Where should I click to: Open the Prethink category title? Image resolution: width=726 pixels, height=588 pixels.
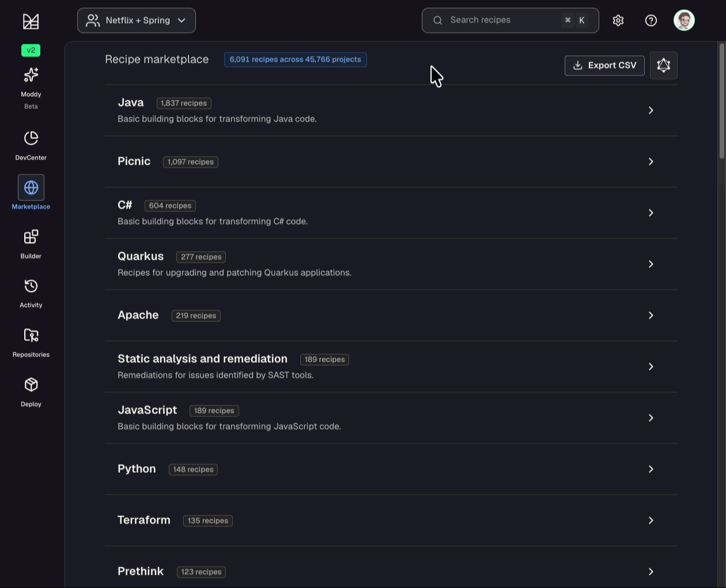click(x=141, y=571)
